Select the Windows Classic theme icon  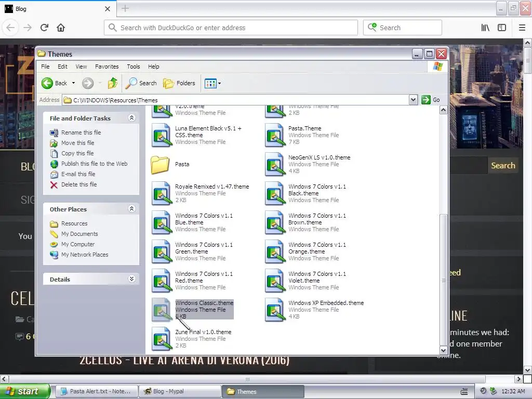162,310
